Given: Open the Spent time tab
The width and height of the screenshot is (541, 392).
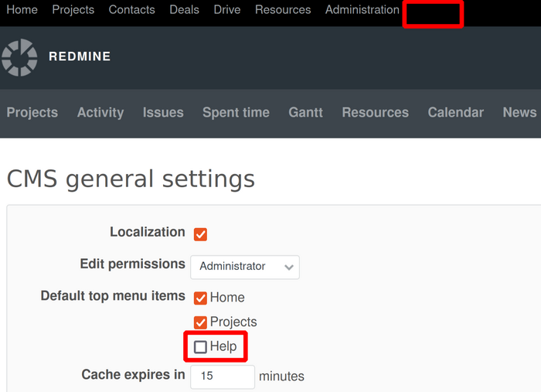Looking at the screenshot, I should click(236, 113).
